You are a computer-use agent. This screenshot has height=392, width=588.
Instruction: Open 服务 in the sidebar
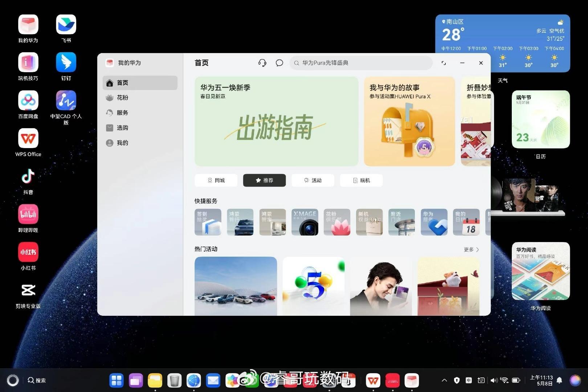[x=140, y=113]
